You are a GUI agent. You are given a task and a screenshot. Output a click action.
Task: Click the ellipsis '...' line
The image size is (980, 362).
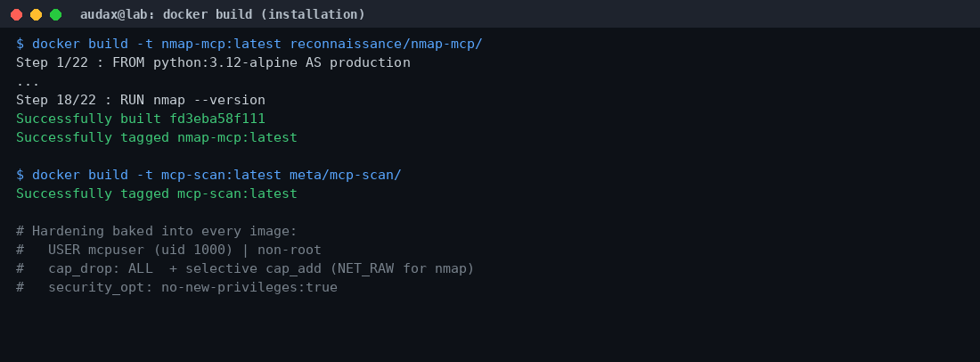pos(29,82)
